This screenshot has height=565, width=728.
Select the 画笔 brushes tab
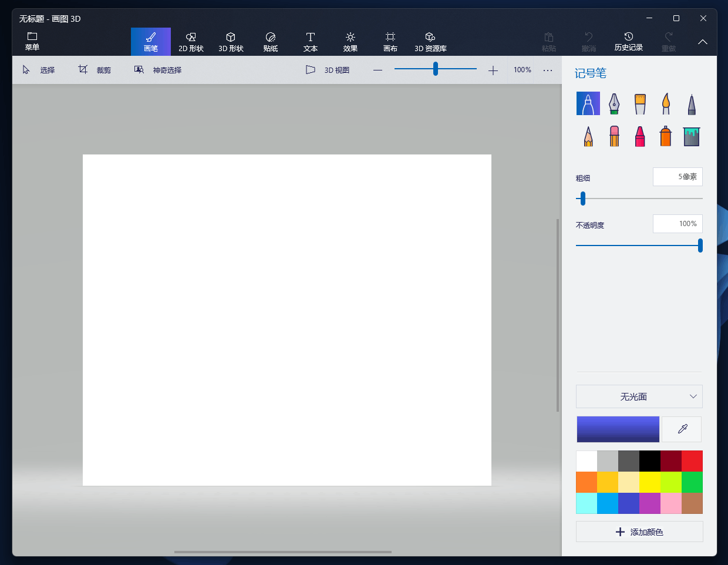coord(151,42)
